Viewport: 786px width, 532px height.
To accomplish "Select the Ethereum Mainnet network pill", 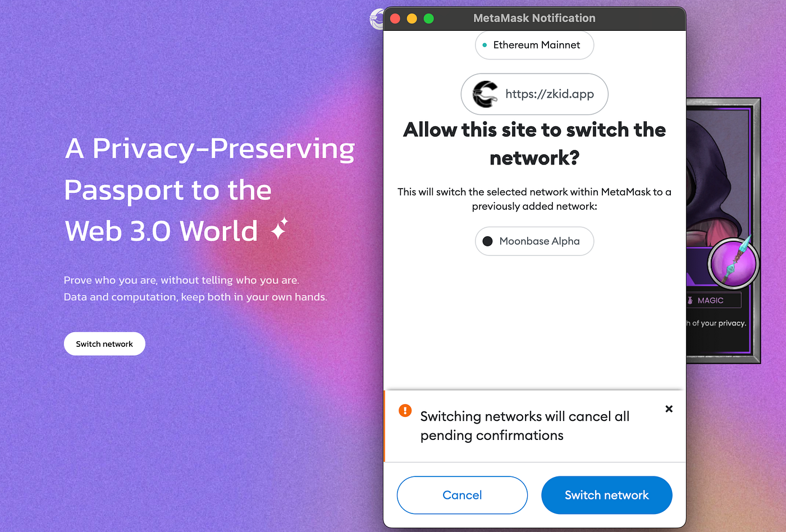I will tap(534, 45).
